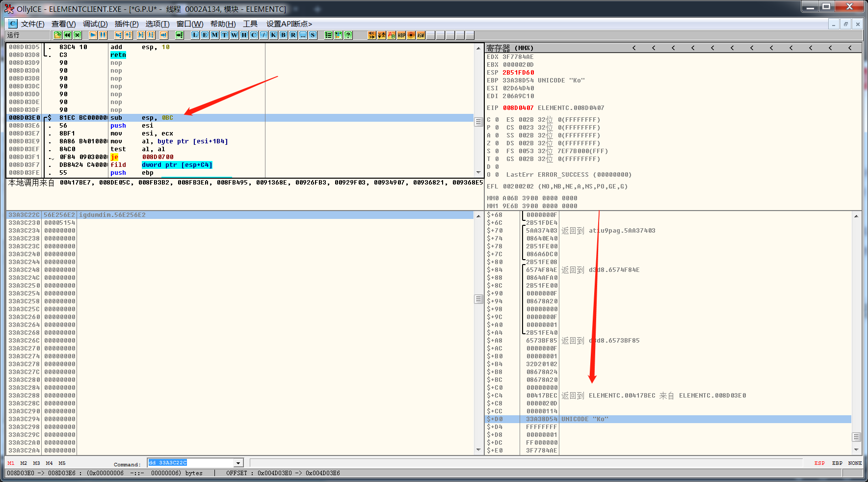Image resolution: width=868 pixels, height=482 pixels.
Task: Click the Run program play icon
Action: click(x=93, y=35)
